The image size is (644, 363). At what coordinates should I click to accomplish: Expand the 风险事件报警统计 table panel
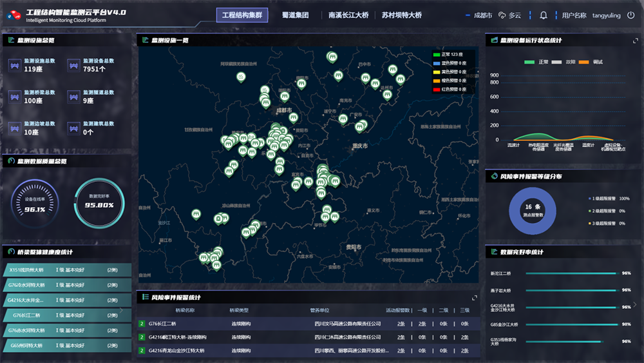click(475, 297)
